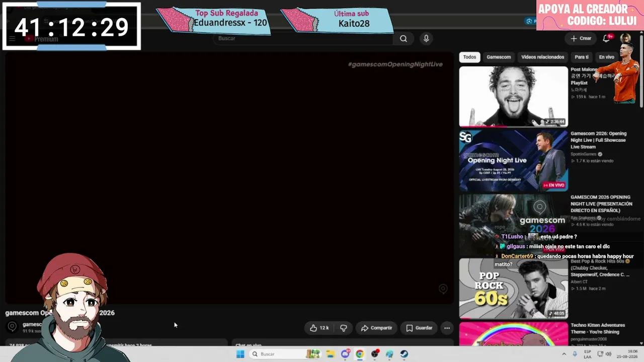Open 'Techno Kitten Adventures Theme' video title
This screenshot has width=644, height=362.
tap(598, 328)
